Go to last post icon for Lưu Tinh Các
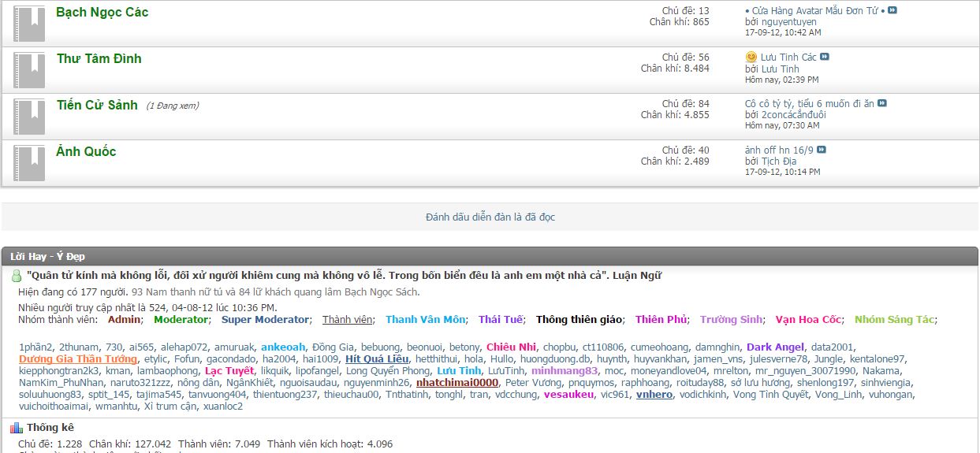Viewport: 980px width, 453px height. click(x=825, y=57)
